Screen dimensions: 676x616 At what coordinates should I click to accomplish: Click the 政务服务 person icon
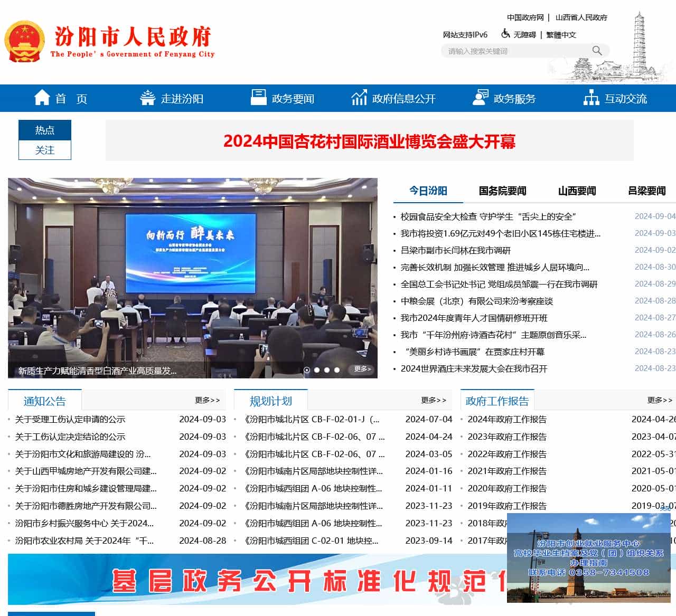pos(480,97)
